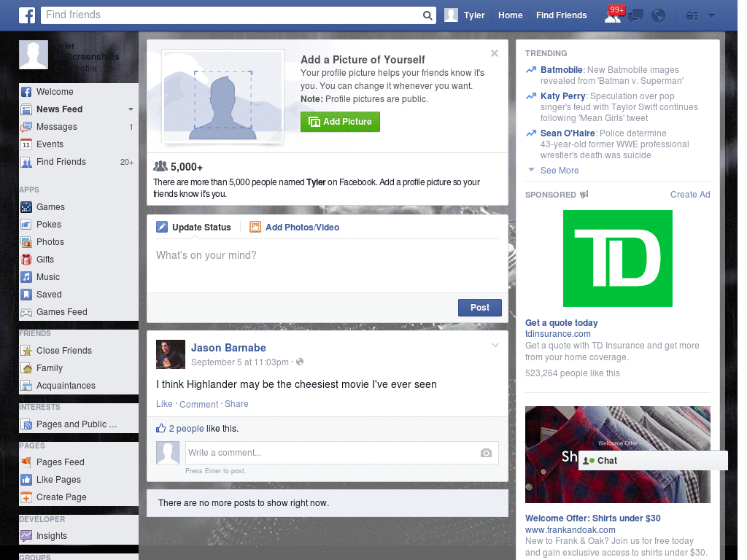
Task: Like Jason Barnabe's post
Action: coord(164,404)
